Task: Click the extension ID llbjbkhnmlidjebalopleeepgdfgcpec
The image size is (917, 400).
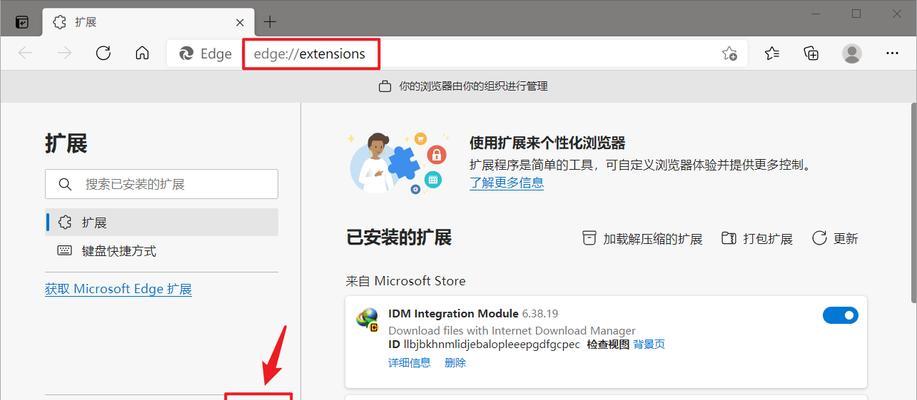Action: click(x=492, y=344)
